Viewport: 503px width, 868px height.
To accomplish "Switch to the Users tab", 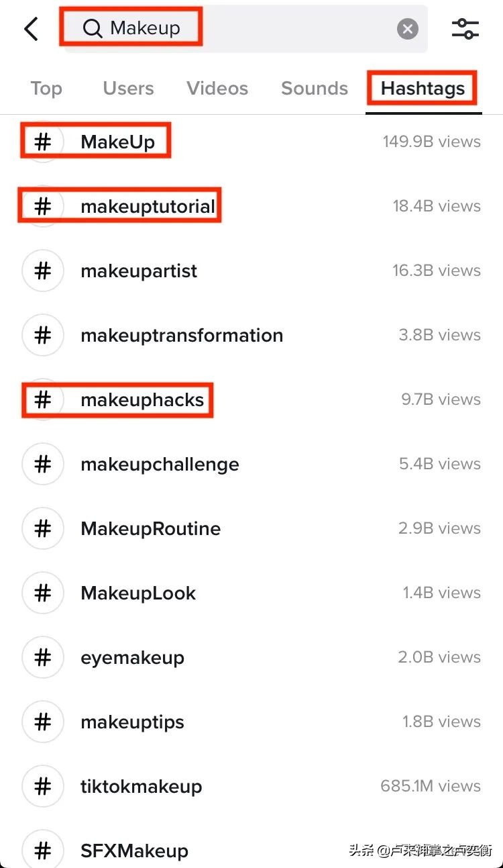I will click(x=128, y=89).
